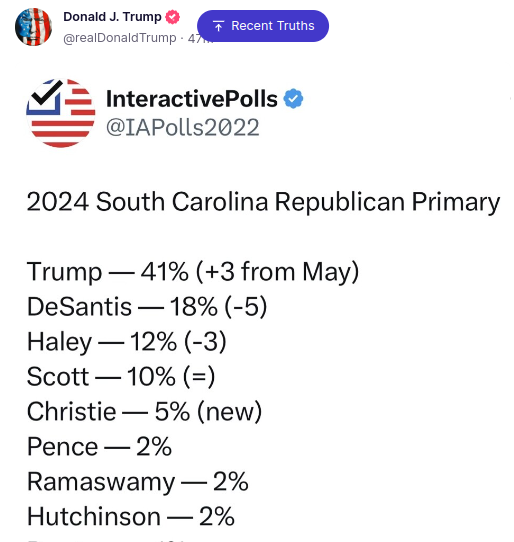
Task: Click the InteractivePolls flag checkmark logo
Action: pyautogui.click(x=61, y=113)
